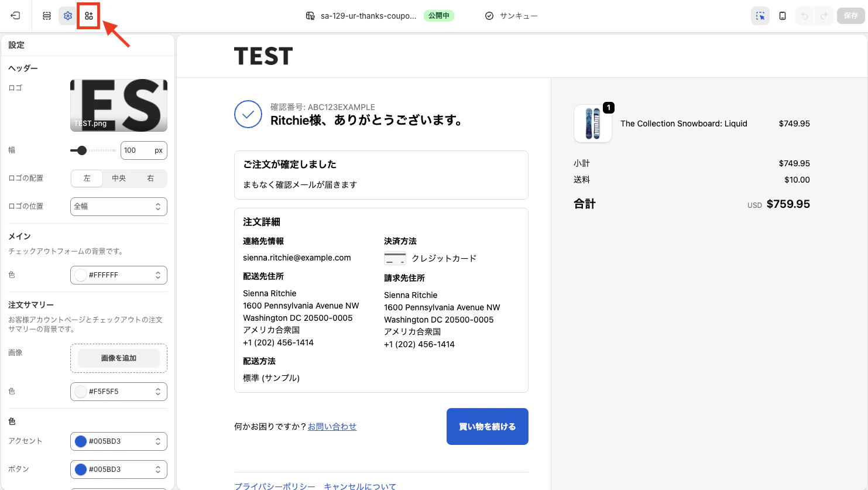This screenshot has width=868, height=490.
Task: Click the redo arrow
Action: pyautogui.click(x=824, y=16)
